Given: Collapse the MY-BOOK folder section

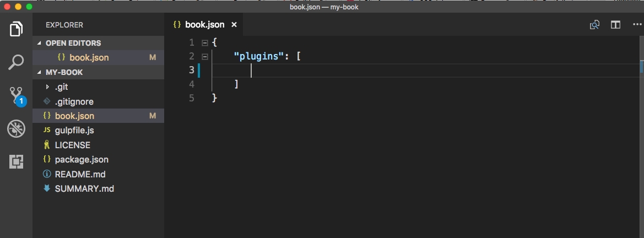Looking at the screenshot, I should (39, 72).
